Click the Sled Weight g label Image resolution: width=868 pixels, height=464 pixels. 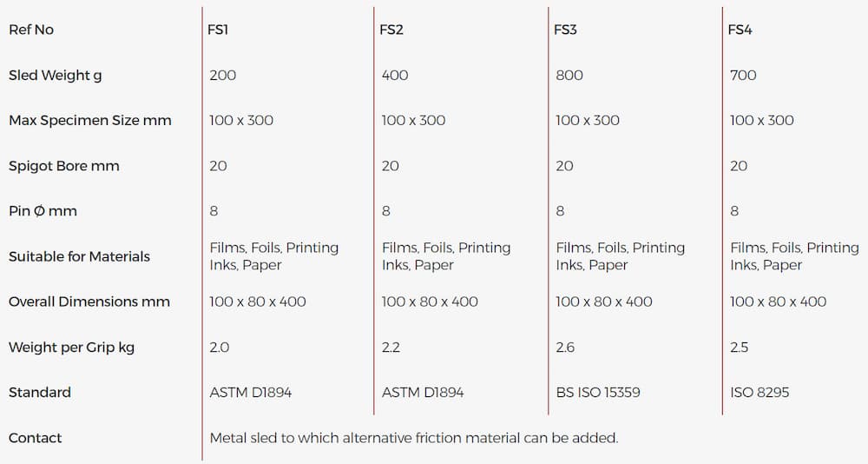pos(55,76)
